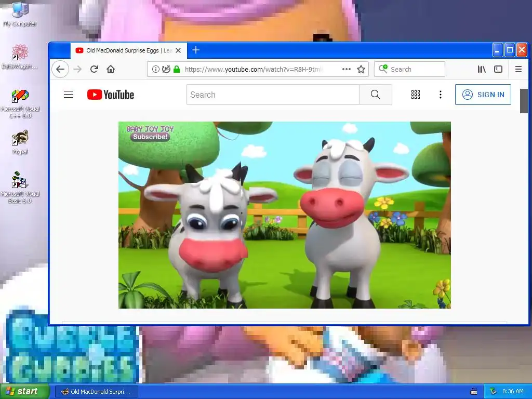Open page actions three-dot menu in address bar
This screenshot has height=399, width=532.
point(347,69)
